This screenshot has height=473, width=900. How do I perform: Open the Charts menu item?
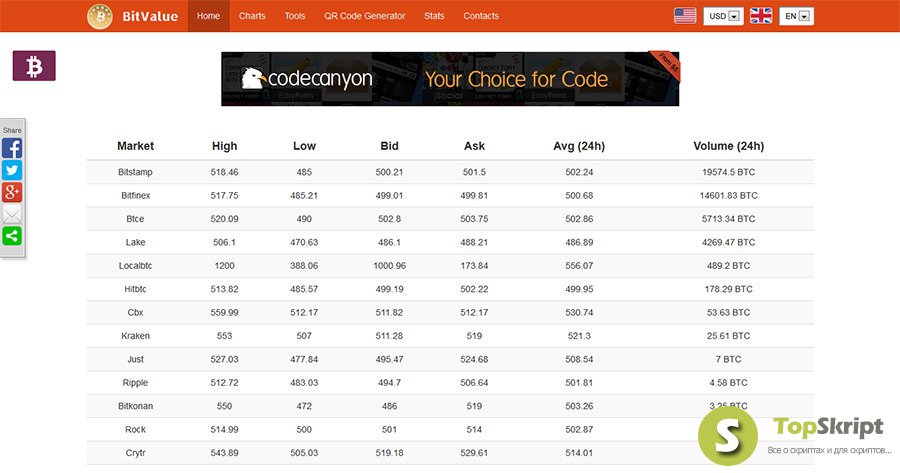pyautogui.click(x=252, y=16)
